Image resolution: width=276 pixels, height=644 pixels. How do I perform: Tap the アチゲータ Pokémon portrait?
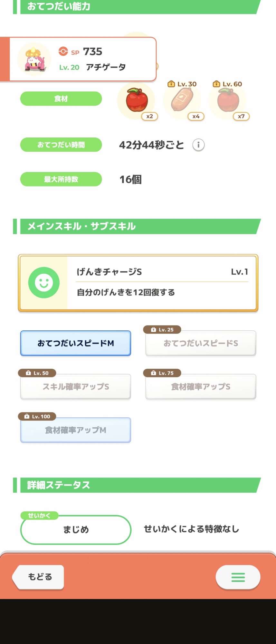click(34, 59)
